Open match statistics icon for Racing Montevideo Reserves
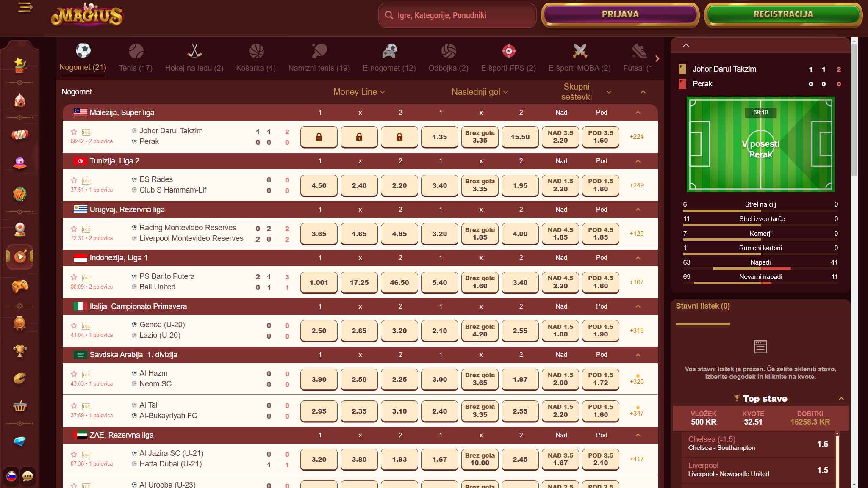This screenshot has width=868, height=488. tap(86, 229)
